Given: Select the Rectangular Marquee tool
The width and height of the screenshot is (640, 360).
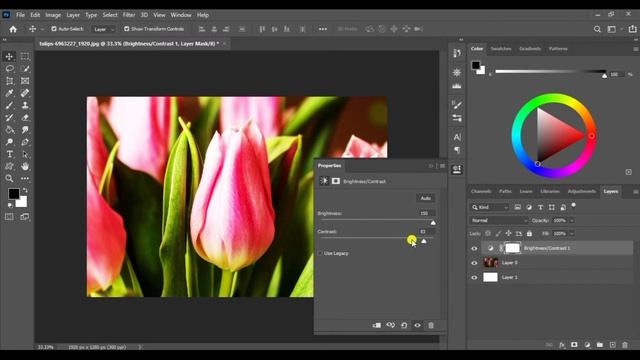Looking at the screenshot, I should click(x=25, y=56).
